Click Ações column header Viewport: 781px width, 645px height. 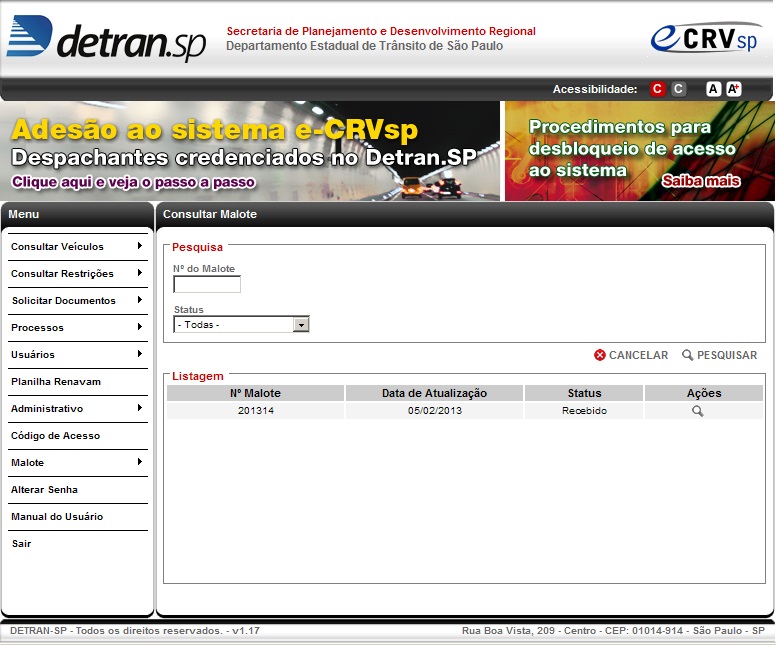pos(704,393)
